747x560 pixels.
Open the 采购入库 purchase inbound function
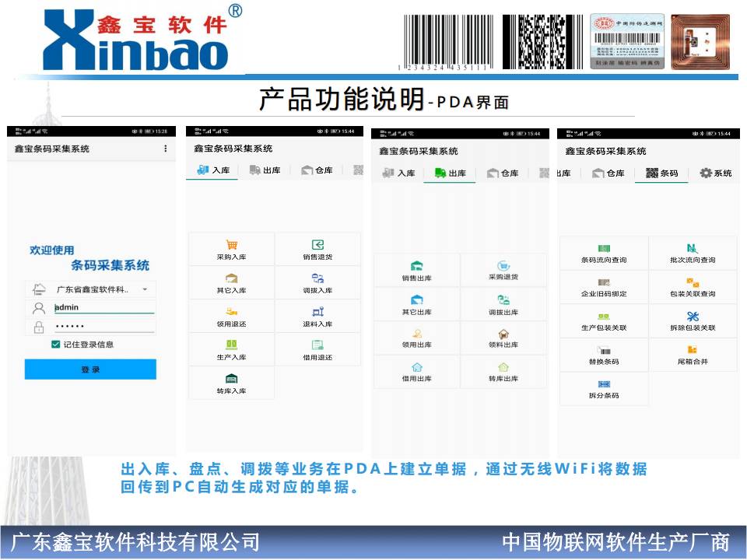[232, 249]
